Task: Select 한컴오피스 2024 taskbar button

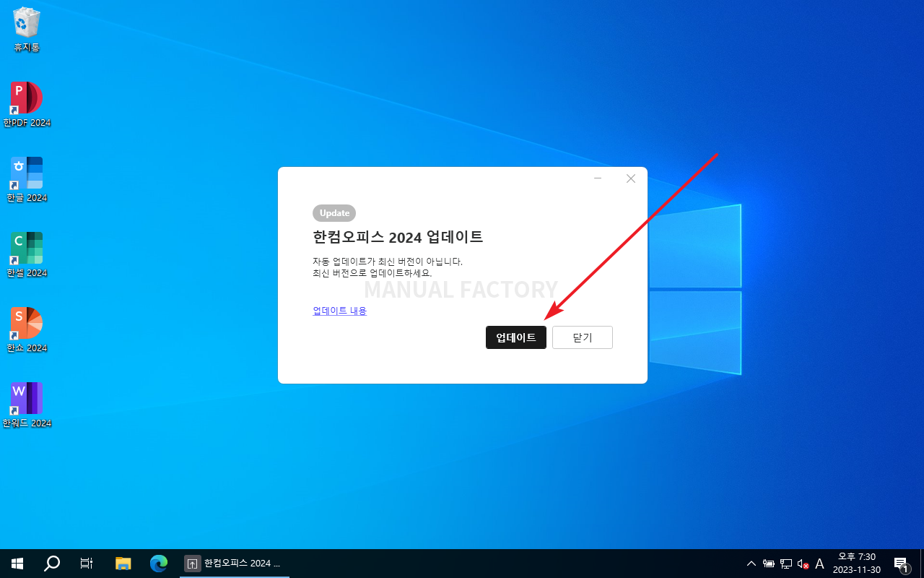Action: pos(234,564)
